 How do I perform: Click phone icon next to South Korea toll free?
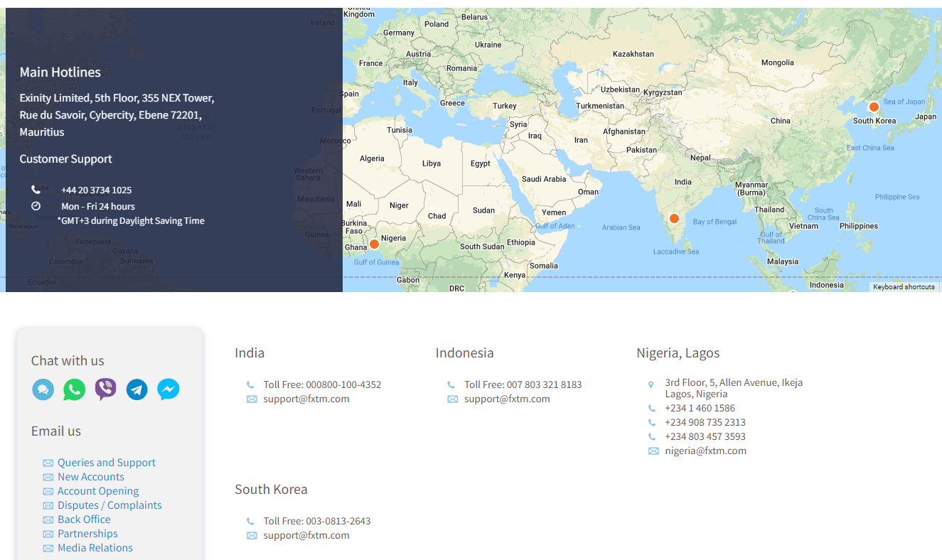tap(250, 522)
